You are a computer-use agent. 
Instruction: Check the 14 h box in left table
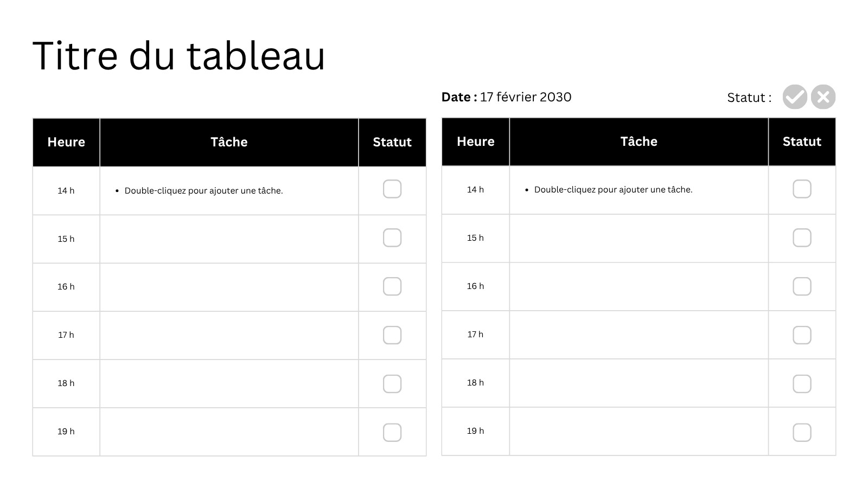click(x=392, y=189)
